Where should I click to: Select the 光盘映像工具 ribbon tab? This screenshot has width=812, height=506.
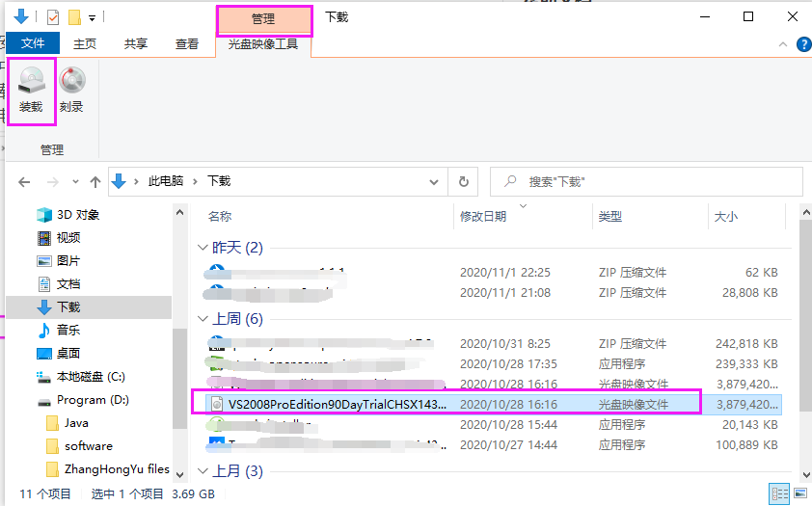tap(263, 44)
